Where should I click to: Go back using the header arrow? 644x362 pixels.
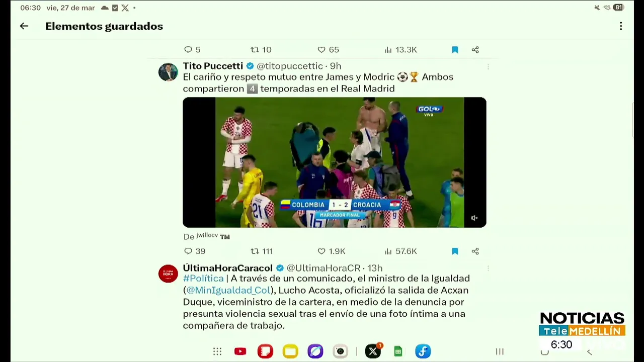tap(24, 26)
